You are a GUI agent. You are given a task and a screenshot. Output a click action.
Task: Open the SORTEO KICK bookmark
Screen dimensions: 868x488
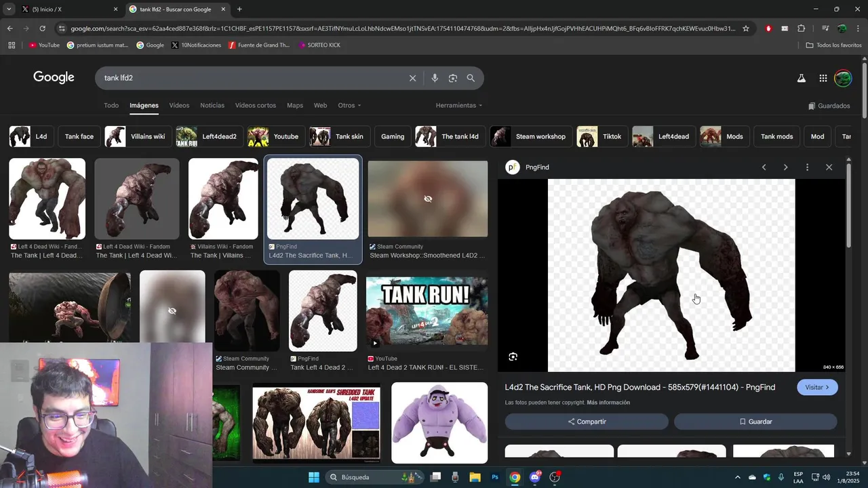pos(319,45)
